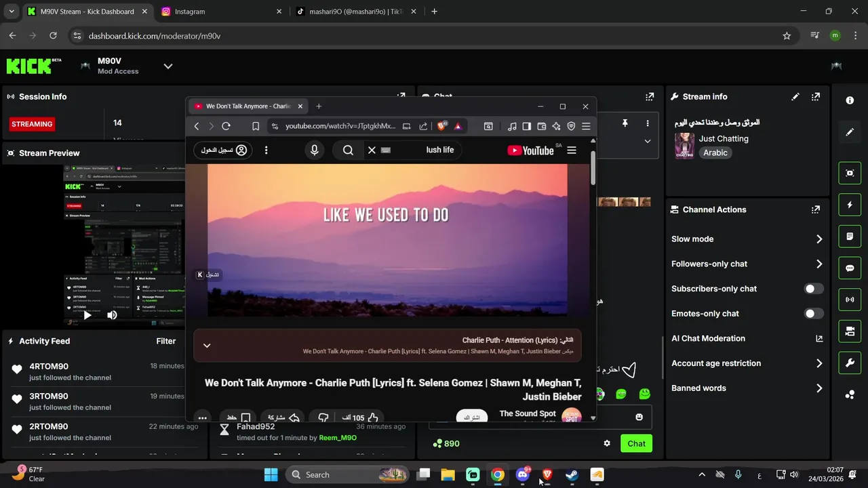Click the pencil icon in Kick right sidebar
This screenshot has height=488, width=868.
(x=850, y=132)
